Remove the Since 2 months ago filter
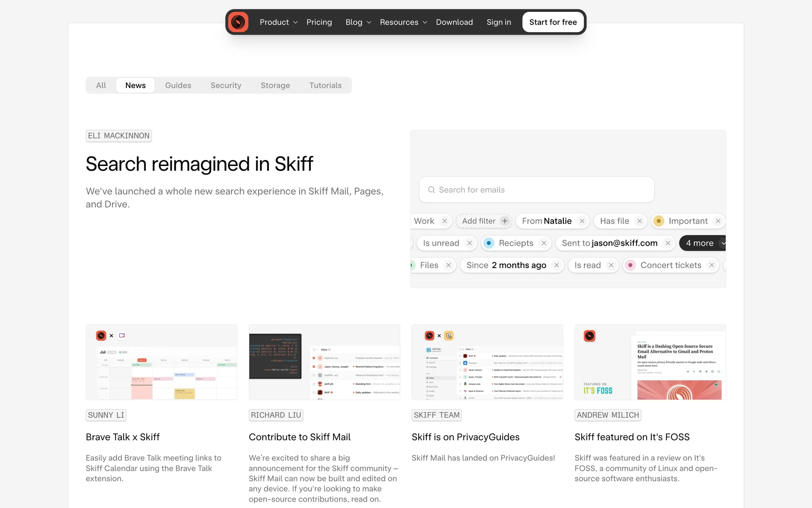The width and height of the screenshot is (812, 508). [x=557, y=265]
